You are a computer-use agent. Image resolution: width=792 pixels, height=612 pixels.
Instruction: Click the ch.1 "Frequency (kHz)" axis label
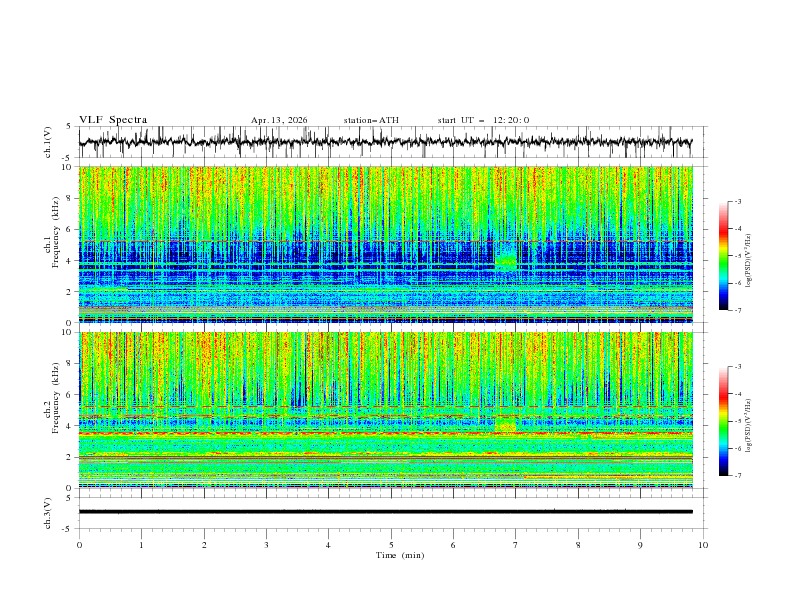point(56,232)
